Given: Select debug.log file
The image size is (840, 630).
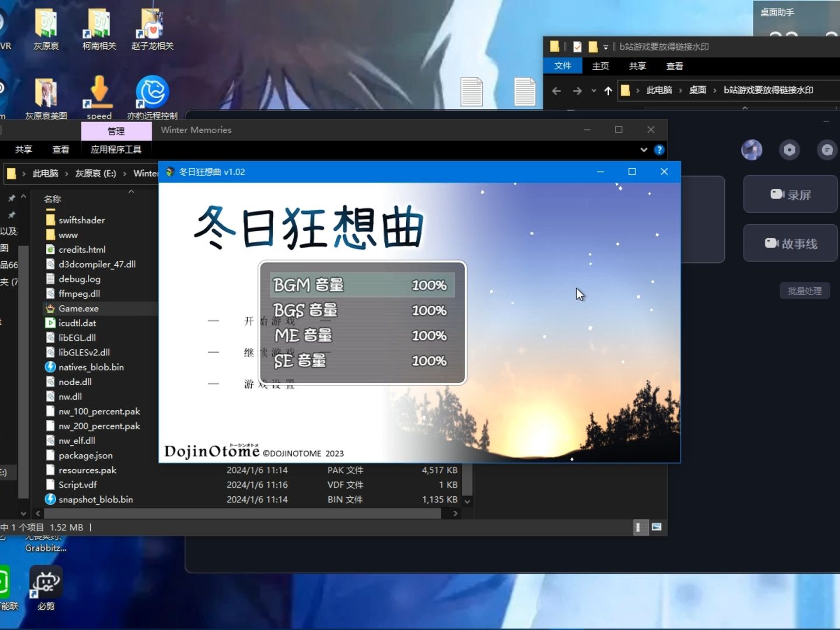Looking at the screenshot, I should (79, 279).
